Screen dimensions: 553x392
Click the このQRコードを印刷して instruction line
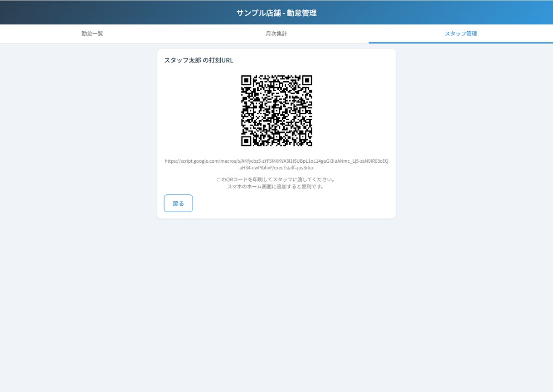pyautogui.click(x=276, y=179)
